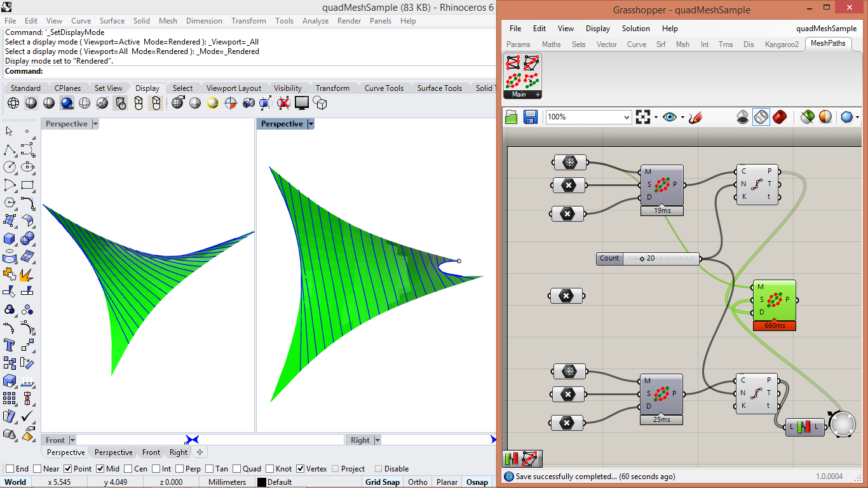Screen dimensions: 868x488
Task: Toggle the Disable osnap checkbox
Action: coord(378,469)
